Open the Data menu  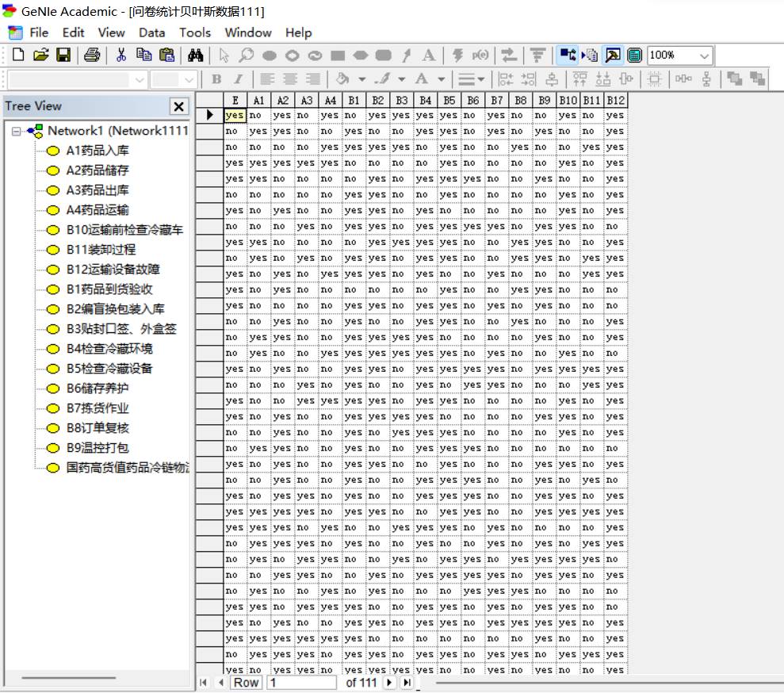point(151,33)
